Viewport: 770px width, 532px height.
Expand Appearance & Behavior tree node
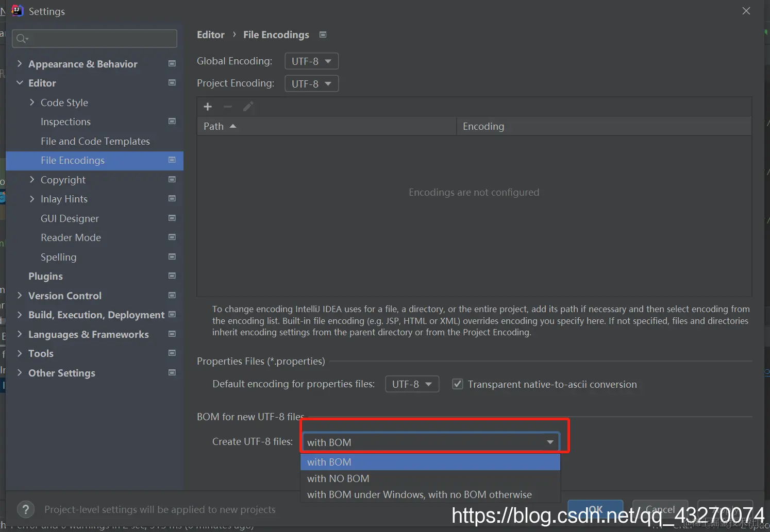20,63
